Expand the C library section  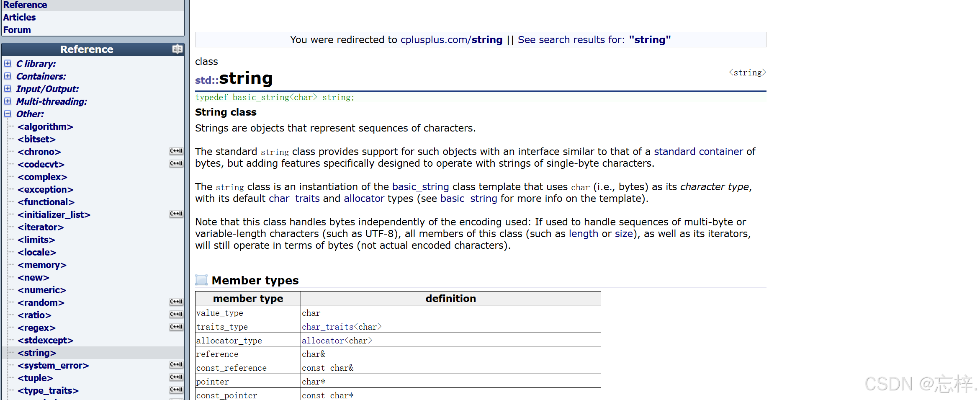click(x=8, y=64)
